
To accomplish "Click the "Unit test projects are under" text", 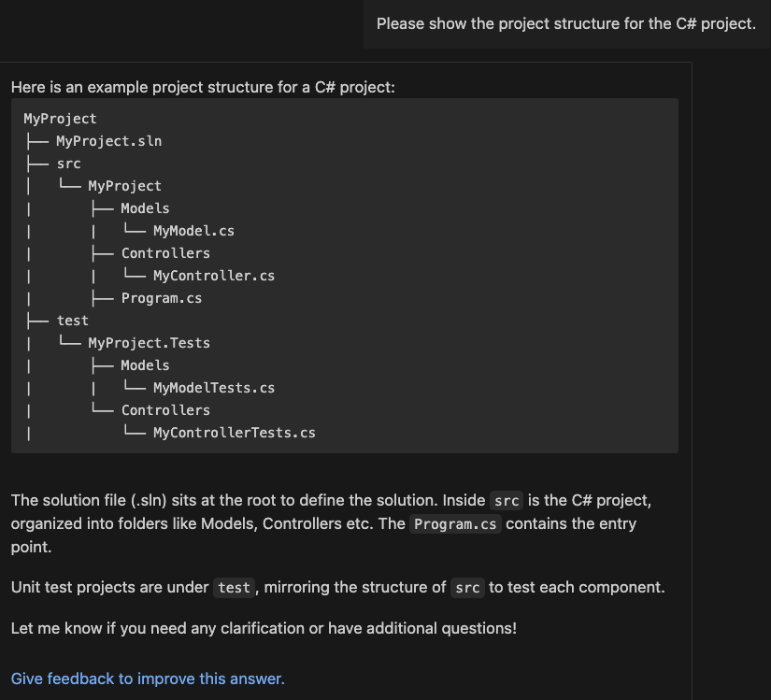I will coord(109,588).
